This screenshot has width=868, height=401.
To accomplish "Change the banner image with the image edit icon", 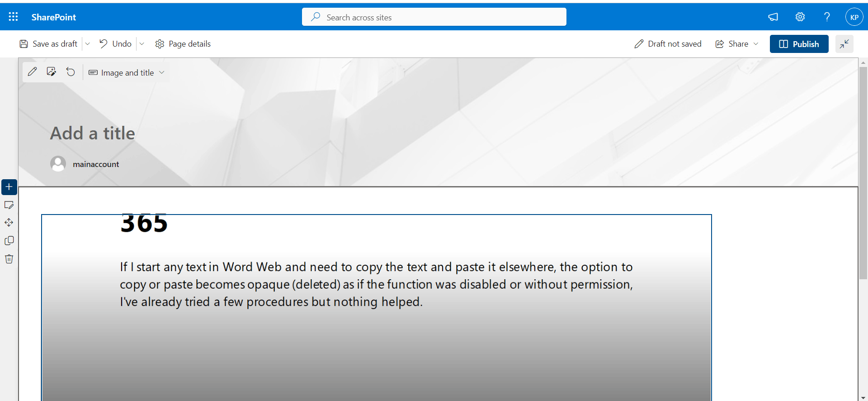I will [51, 72].
